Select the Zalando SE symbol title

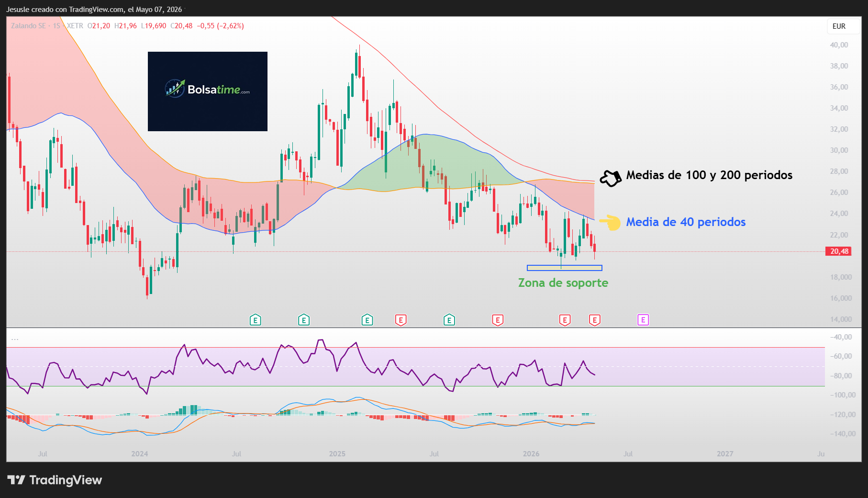tap(29, 26)
